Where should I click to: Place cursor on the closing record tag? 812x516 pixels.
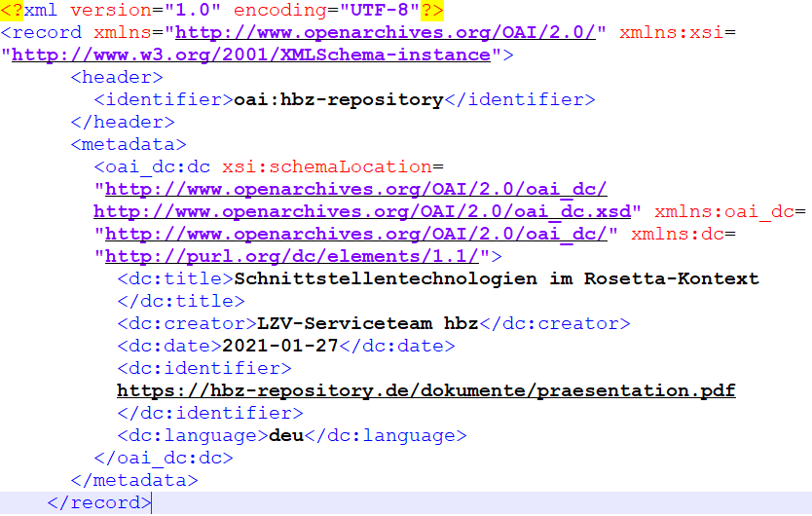click(x=99, y=502)
